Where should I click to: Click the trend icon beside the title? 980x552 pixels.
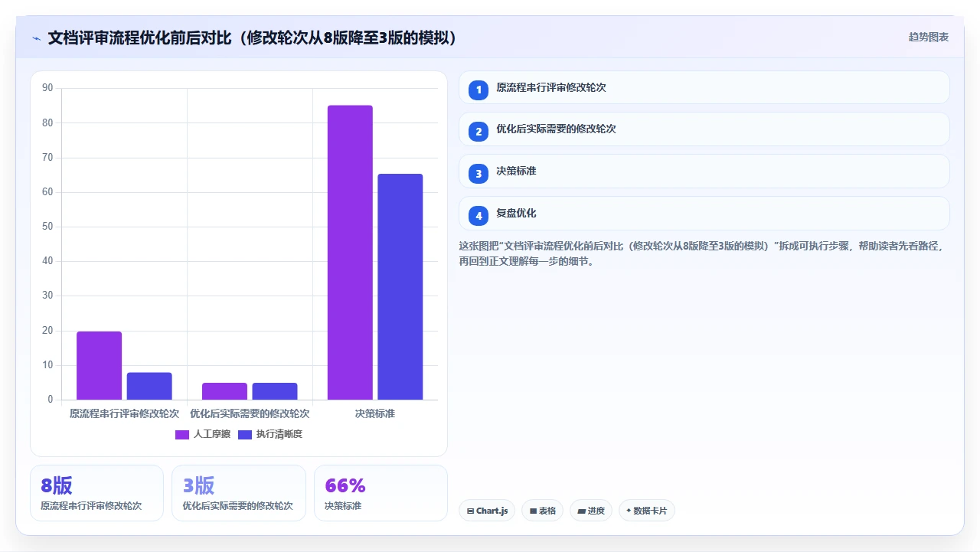(36, 38)
